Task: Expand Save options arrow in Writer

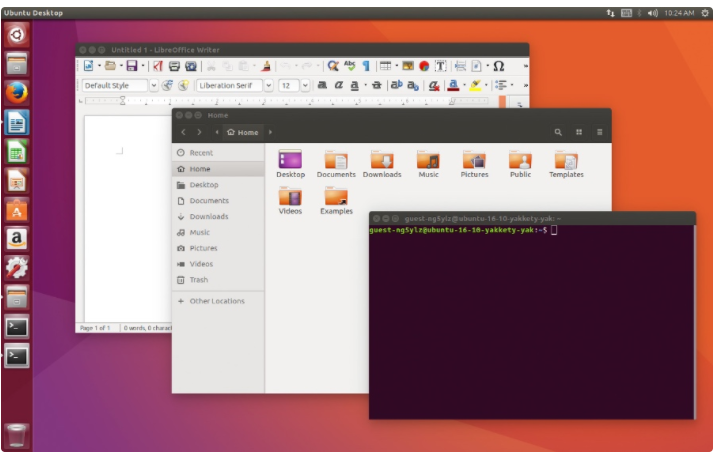Action: 143,66
